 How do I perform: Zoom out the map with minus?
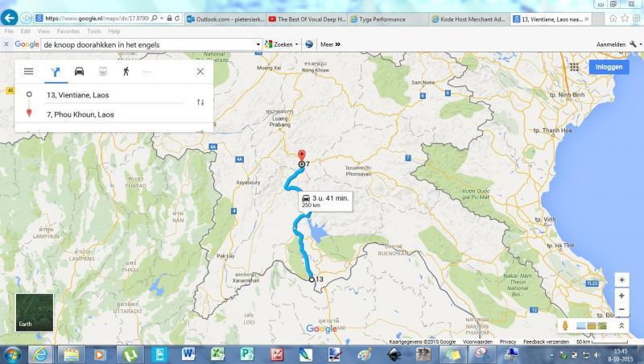(621, 309)
